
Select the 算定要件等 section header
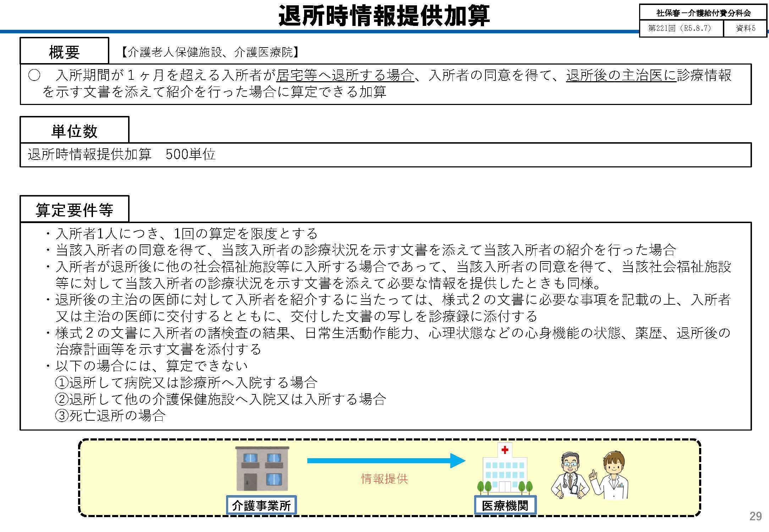point(75,209)
